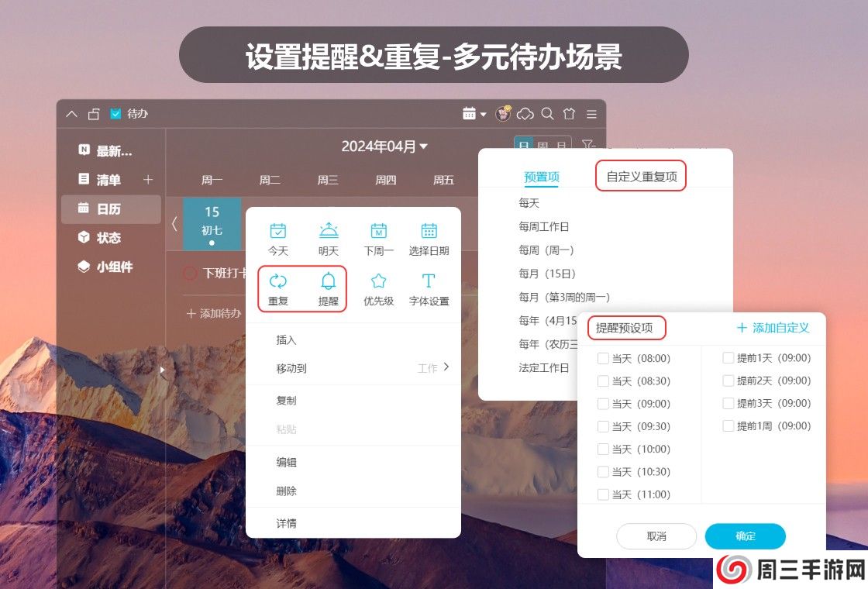The width and height of the screenshot is (868, 589).
Task: Enable the 提前1天 (09:00) reminder
Action: click(x=727, y=358)
